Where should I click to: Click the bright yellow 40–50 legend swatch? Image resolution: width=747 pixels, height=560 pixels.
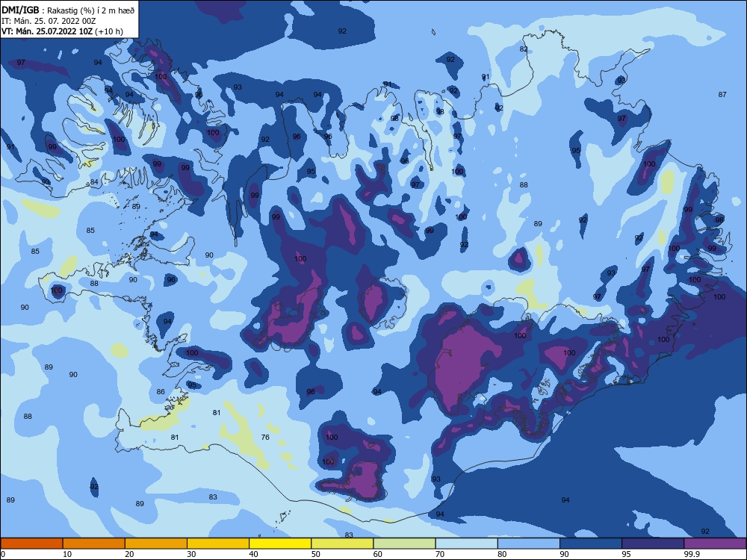(x=280, y=544)
